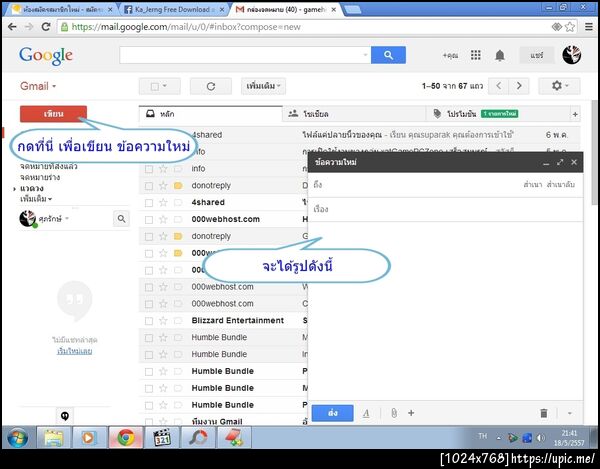Image resolution: width=600 pixels, height=469 pixels.
Task: Switch to the โซเชียล social tab
Action: (354, 114)
